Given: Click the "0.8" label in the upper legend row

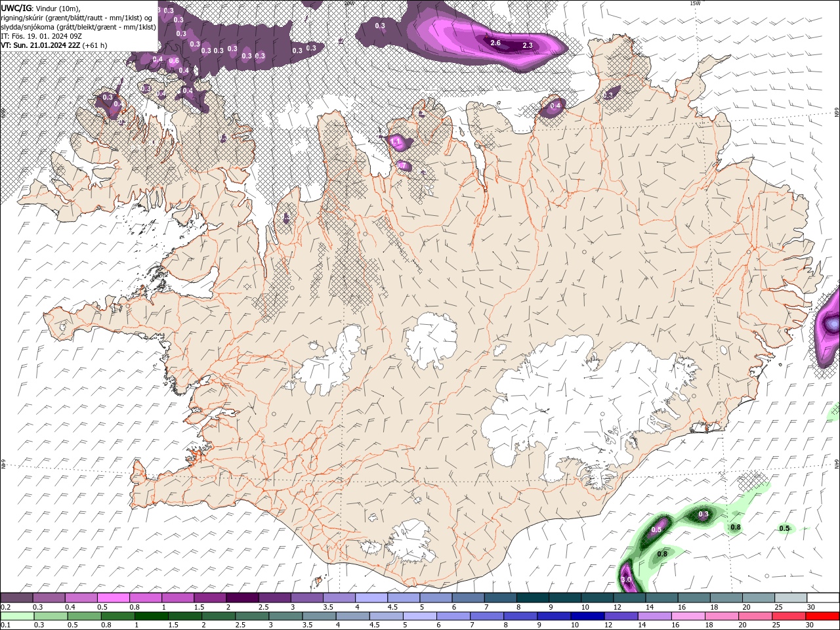Looking at the screenshot, I should (135, 607).
